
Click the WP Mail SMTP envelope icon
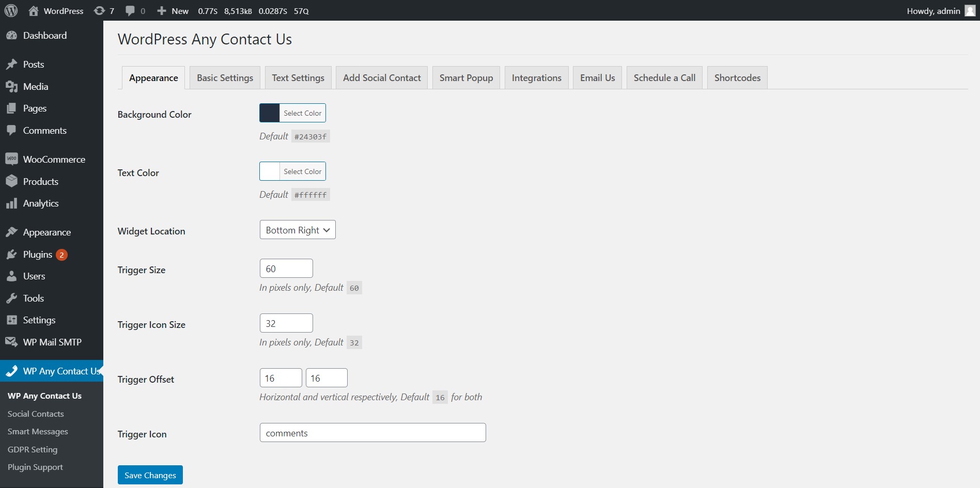[11, 342]
